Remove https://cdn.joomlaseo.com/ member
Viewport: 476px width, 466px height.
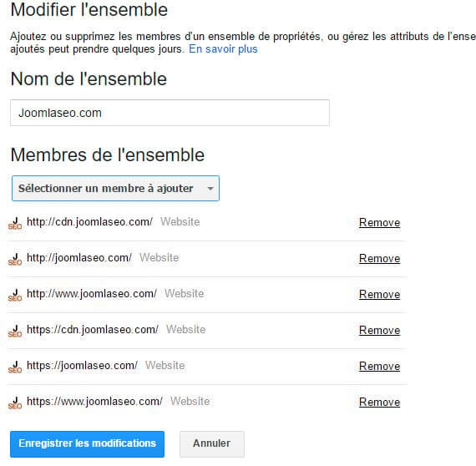point(379,330)
